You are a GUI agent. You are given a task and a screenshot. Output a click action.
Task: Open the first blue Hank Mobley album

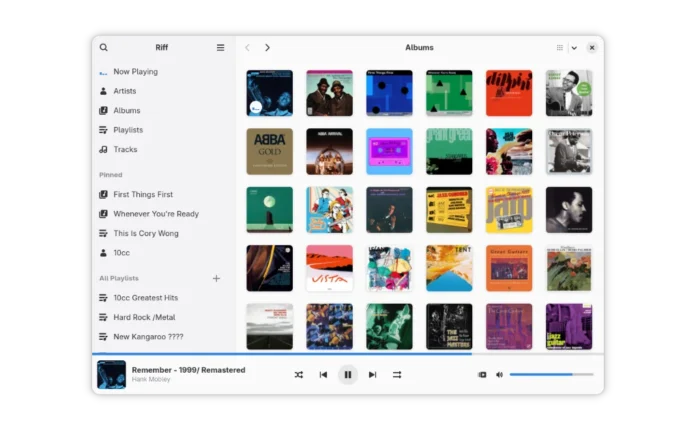269,93
